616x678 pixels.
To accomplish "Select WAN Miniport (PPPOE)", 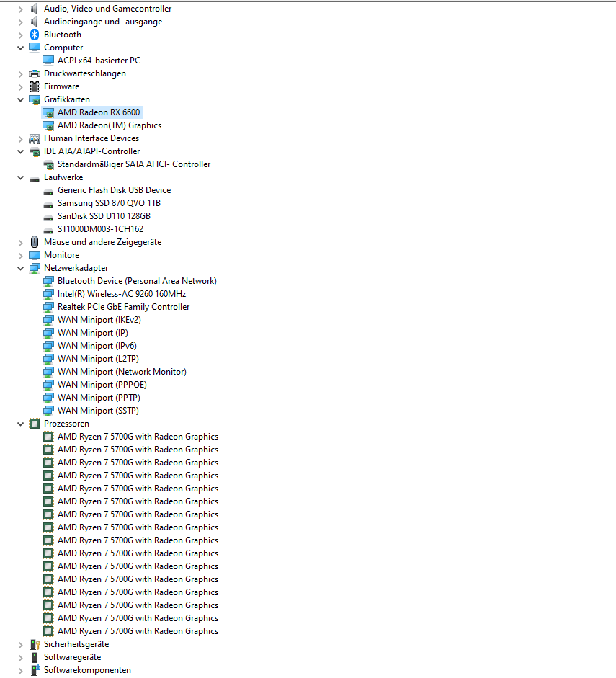I will point(102,385).
